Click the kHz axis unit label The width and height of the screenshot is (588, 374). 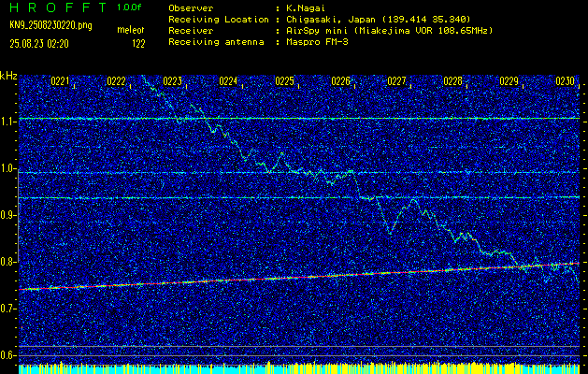click(x=8, y=76)
